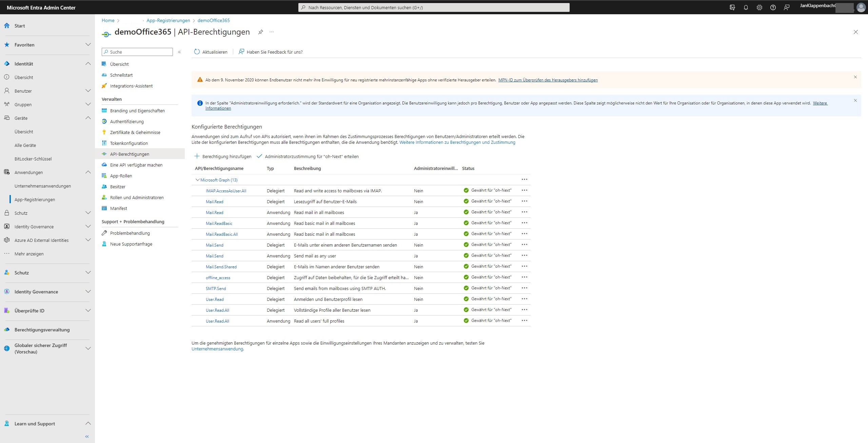
Task: Click the IMAP.AccessAsUser.All permission link
Action: (226, 191)
